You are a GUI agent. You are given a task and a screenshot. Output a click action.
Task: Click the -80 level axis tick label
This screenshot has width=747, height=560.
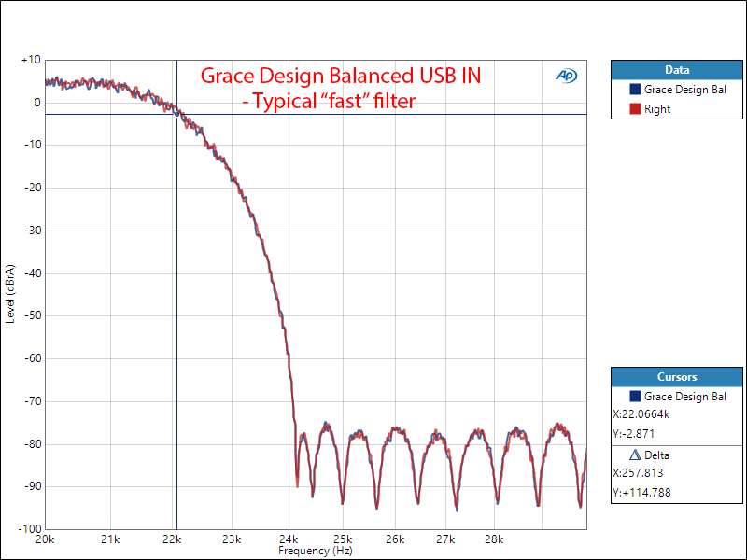(33, 444)
